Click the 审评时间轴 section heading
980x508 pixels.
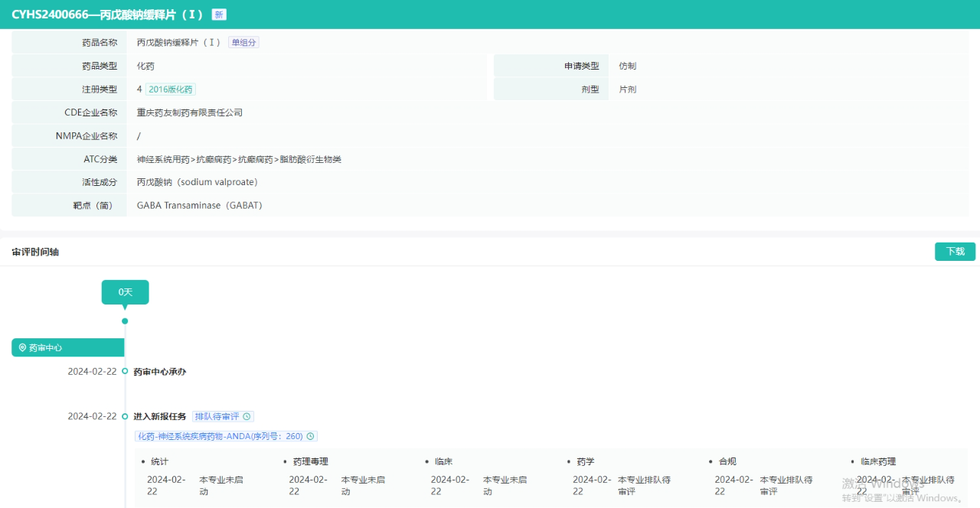[x=35, y=252]
